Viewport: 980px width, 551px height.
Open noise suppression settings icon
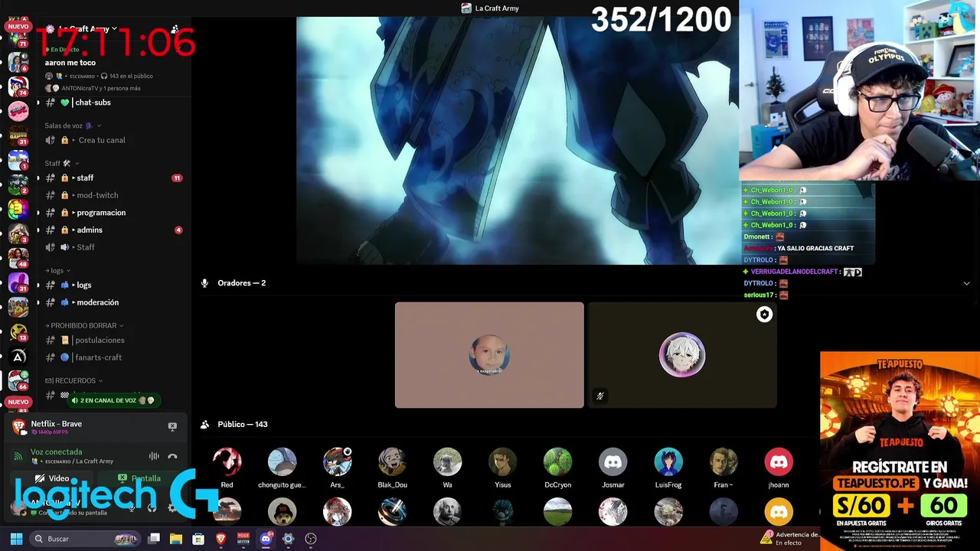click(154, 456)
